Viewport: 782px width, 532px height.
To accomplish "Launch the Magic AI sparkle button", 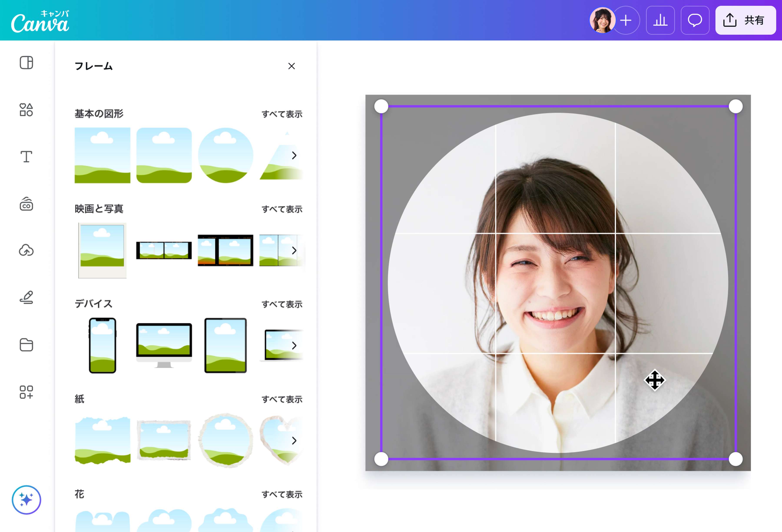I will [26, 500].
